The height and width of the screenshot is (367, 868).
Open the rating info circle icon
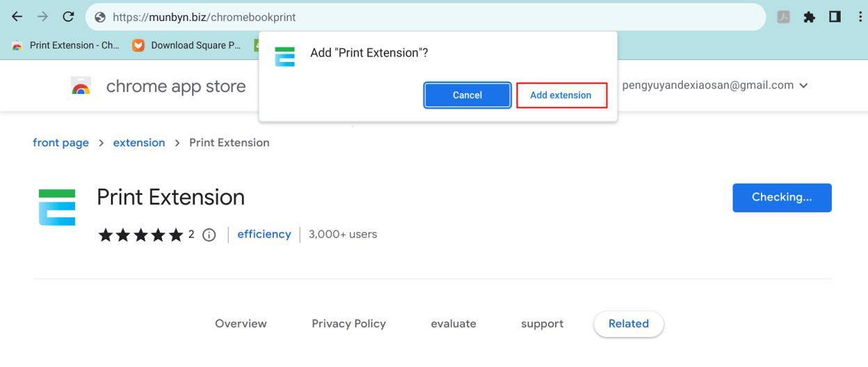coord(209,235)
